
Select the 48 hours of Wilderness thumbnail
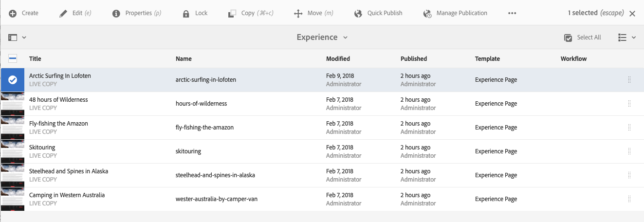point(13,104)
